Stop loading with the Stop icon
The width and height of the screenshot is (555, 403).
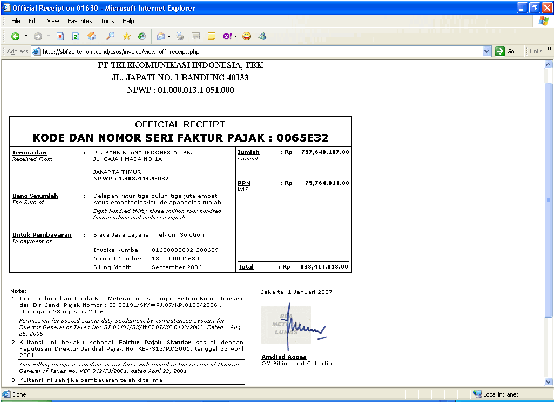click(61, 36)
